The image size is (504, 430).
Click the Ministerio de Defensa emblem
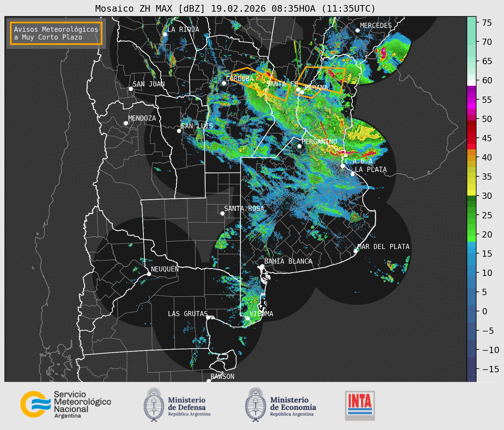tap(154, 405)
